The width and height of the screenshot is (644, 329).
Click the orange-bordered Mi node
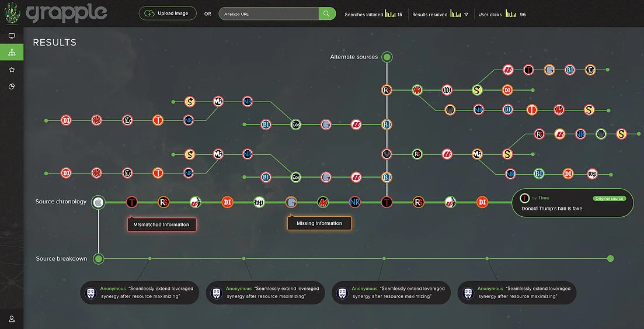pyautogui.click(x=477, y=154)
